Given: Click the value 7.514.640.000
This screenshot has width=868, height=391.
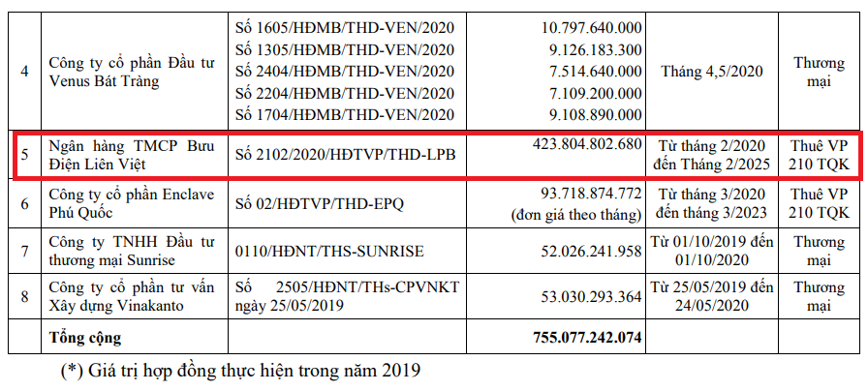Looking at the screenshot, I should click(x=595, y=72).
